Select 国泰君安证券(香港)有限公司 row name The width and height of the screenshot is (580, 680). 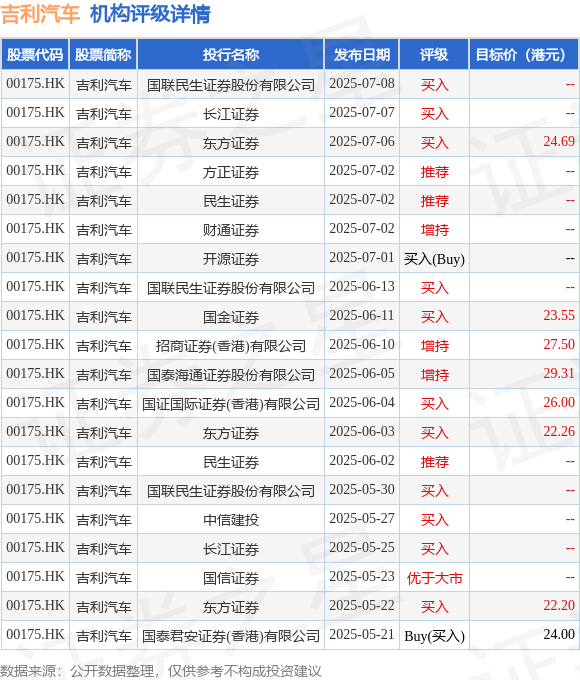point(231,636)
